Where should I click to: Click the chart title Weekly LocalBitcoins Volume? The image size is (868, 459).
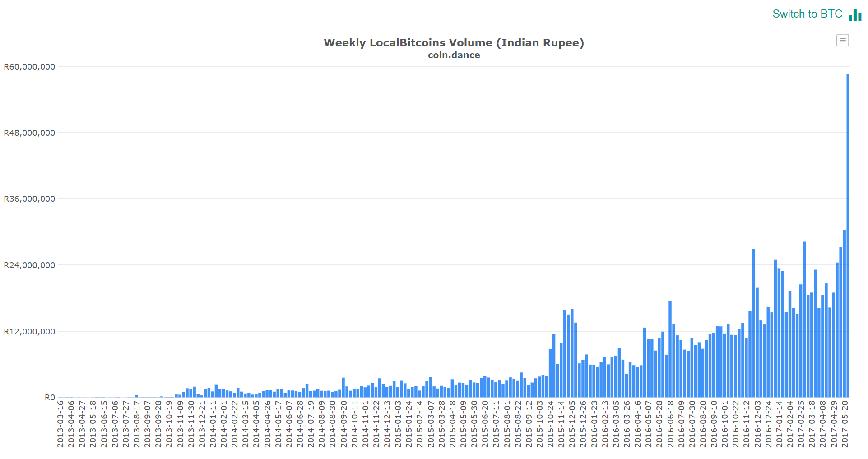tap(454, 43)
